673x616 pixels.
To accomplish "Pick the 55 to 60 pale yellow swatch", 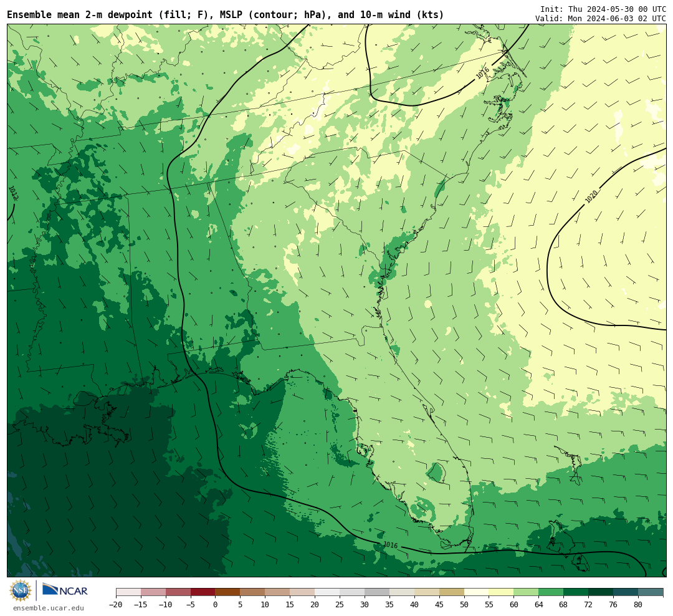I will [502, 592].
